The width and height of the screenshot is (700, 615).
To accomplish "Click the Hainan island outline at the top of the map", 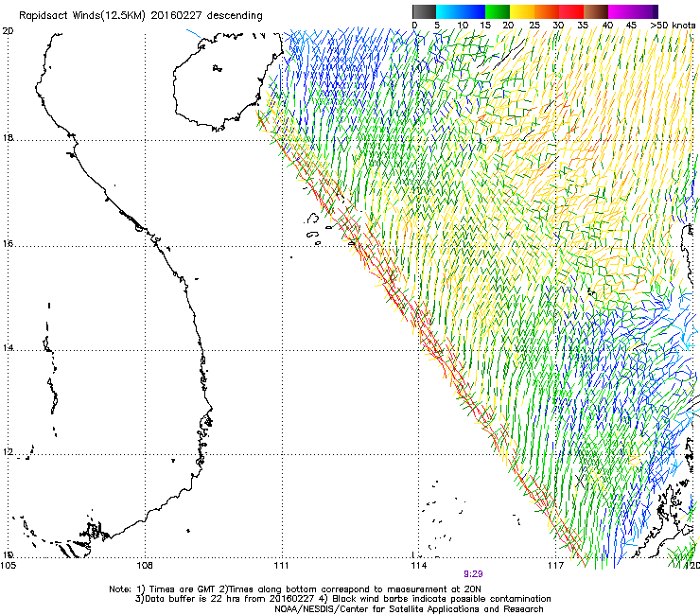I will [228, 81].
